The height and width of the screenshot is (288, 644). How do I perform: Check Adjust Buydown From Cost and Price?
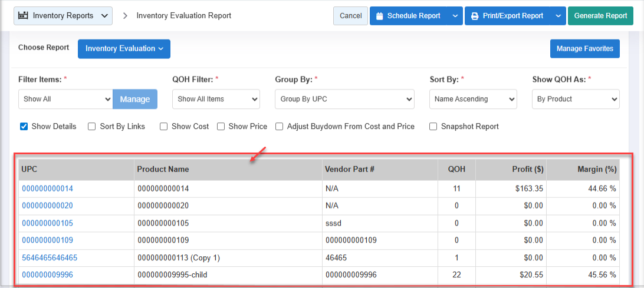(x=280, y=127)
